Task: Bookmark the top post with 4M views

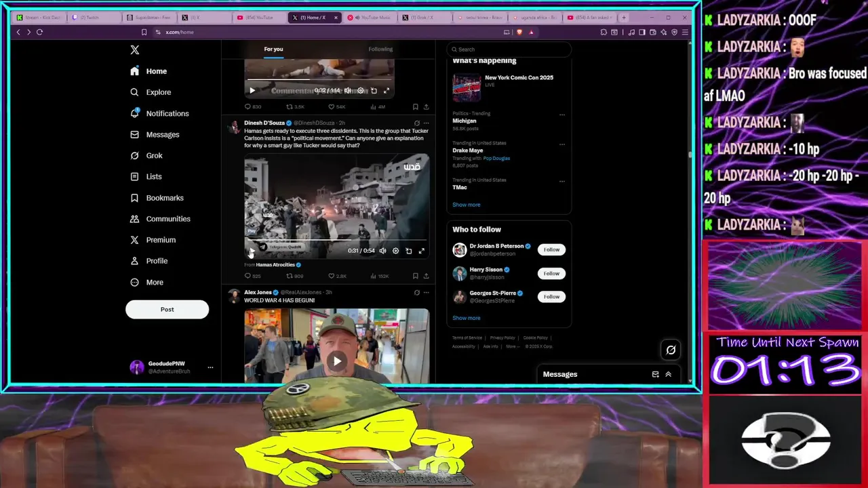Action: pos(415,106)
